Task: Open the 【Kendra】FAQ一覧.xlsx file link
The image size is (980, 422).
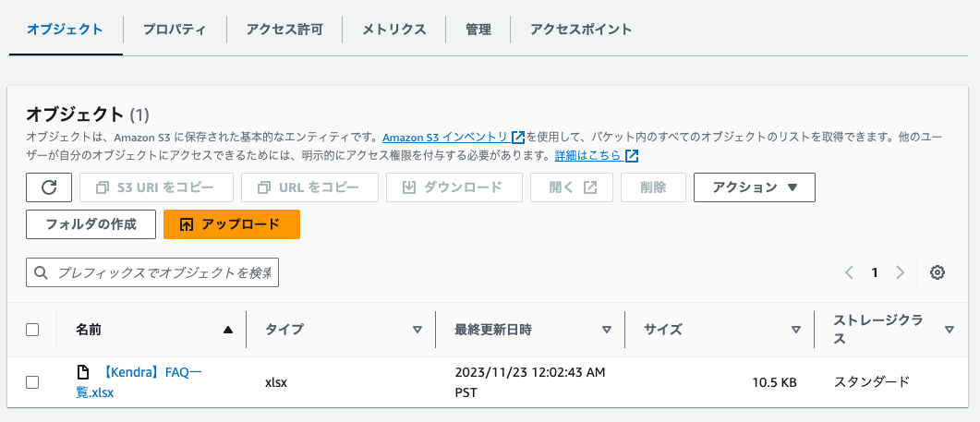Action: pyautogui.click(x=151, y=373)
